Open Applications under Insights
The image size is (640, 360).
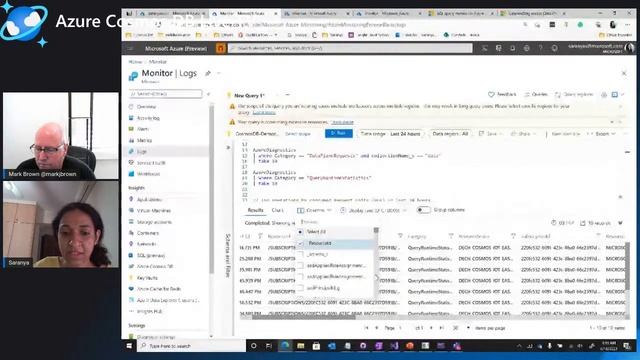149,200
